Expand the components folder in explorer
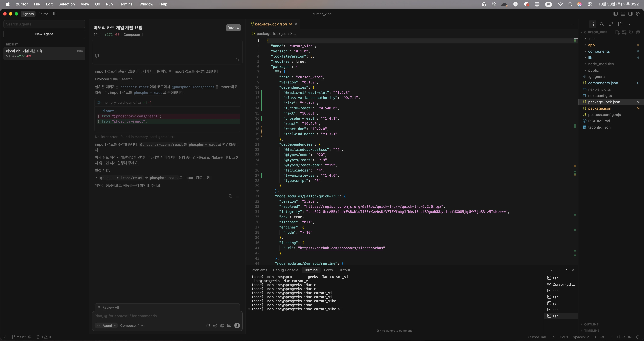 pyautogui.click(x=599, y=51)
